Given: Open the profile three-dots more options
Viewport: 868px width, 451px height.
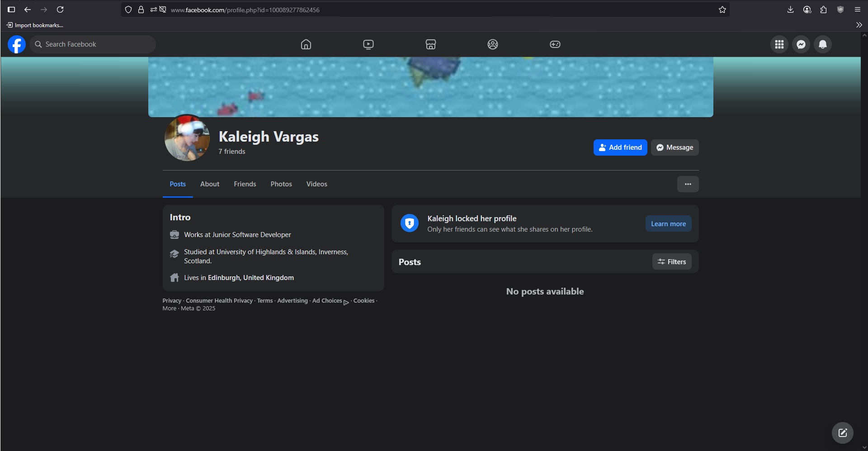Looking at the screenshot, I should coord(688,184).
